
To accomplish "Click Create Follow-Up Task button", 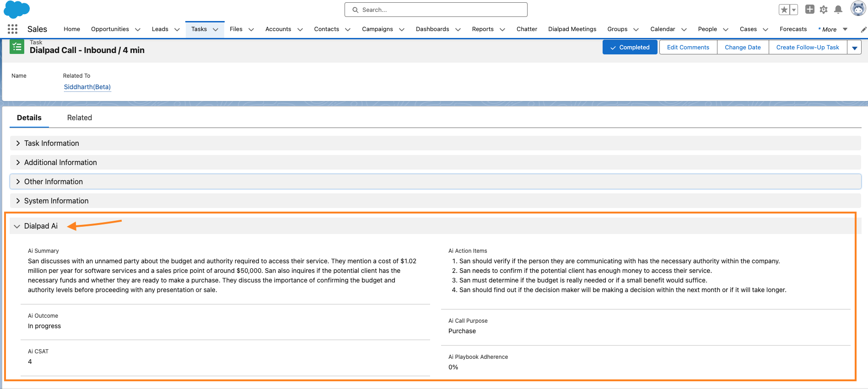I will [808, 47].
